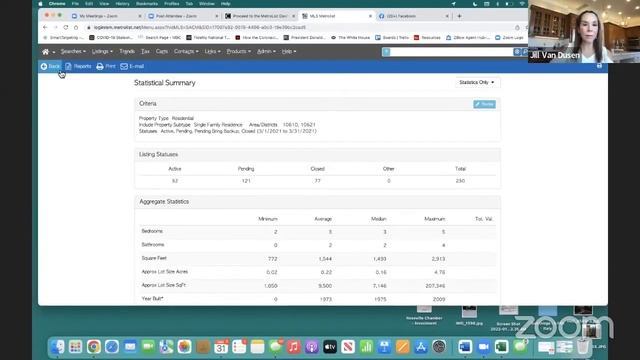Open the Tax menu item
This screenshot has width=640, height=360.
tap(145, 52)
